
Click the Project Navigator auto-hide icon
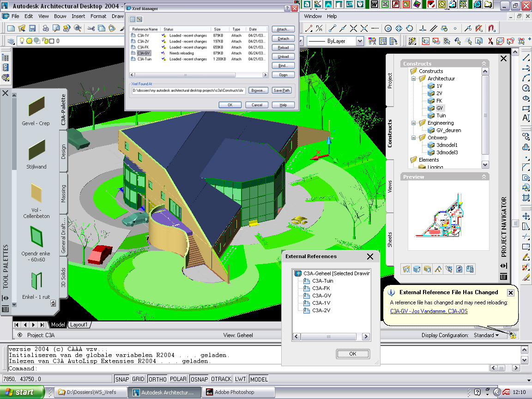[503, 266]
